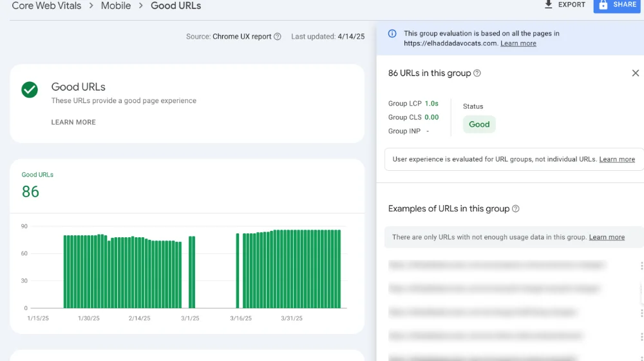
Task: Click the LEARN MORE button under Good URLs
Action: coord(73,122)
